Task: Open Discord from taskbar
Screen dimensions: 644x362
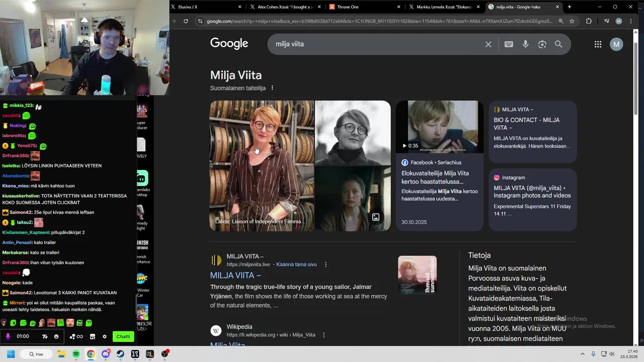Action: 106,354
